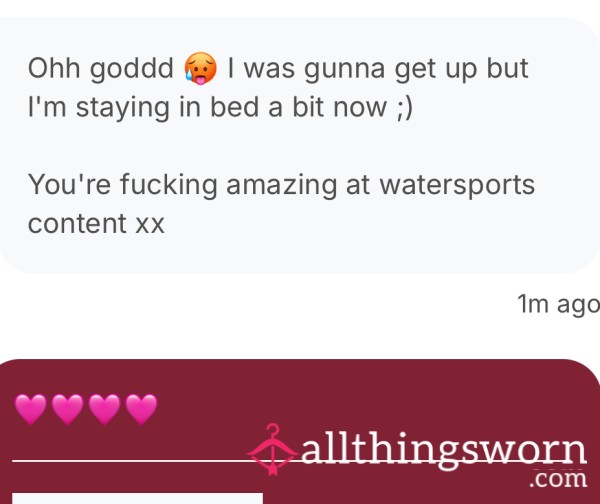The image size is (600, 504).
Task: Click the white box in maroon bubble
Action: pos(137,499)
